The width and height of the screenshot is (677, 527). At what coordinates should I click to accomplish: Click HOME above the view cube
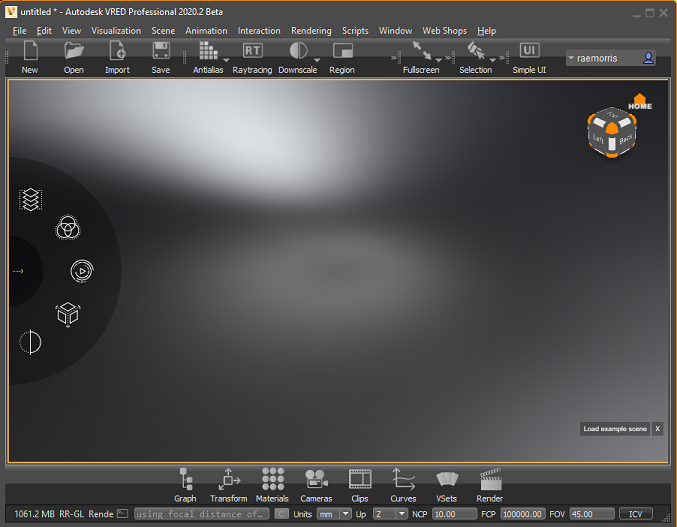coord(640,102)
